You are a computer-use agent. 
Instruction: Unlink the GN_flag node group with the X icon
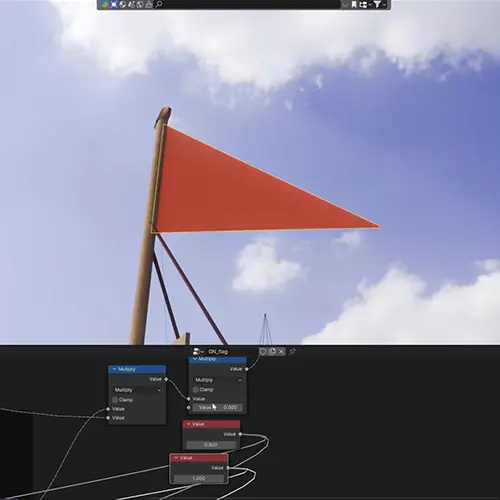[281, 351]
